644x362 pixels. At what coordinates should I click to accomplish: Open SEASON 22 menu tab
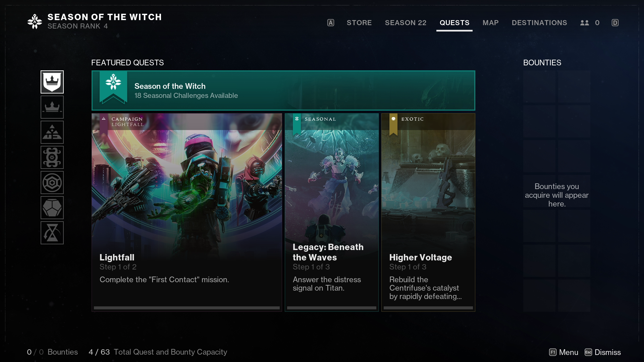click(406, 22)
